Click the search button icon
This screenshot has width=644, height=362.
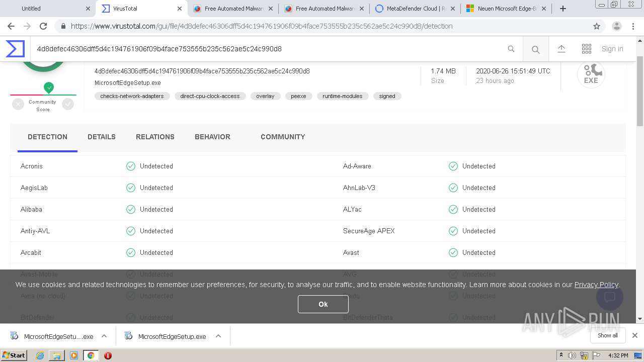536,49
